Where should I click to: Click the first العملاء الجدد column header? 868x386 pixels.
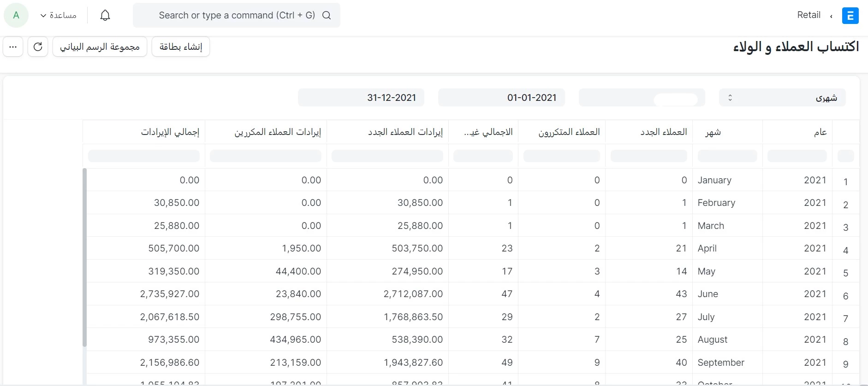tap(649, 132)
